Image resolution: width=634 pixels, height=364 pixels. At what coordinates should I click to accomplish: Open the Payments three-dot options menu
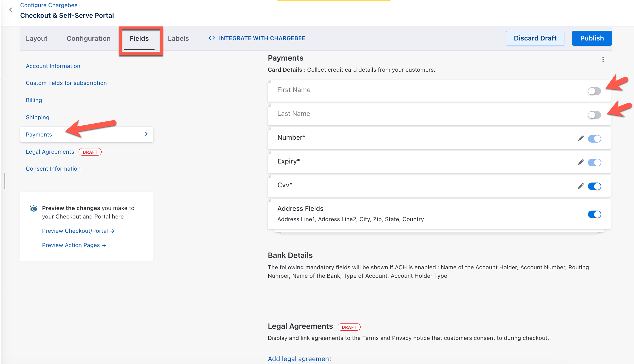(x=603, y=59)
